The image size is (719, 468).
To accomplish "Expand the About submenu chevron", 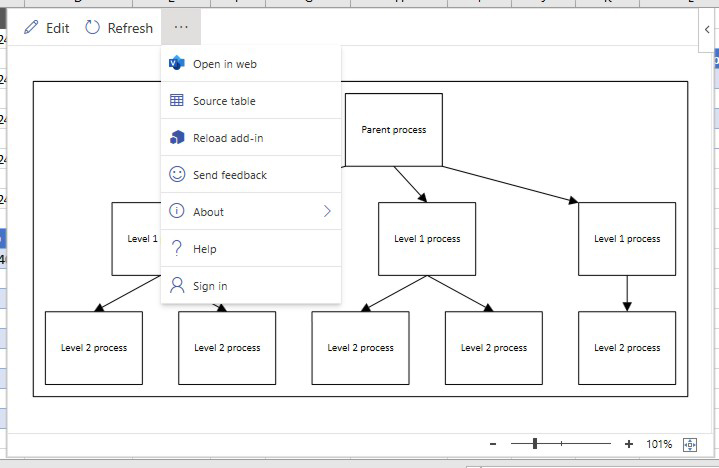I will pyautogui.click(x=327, y=211).
